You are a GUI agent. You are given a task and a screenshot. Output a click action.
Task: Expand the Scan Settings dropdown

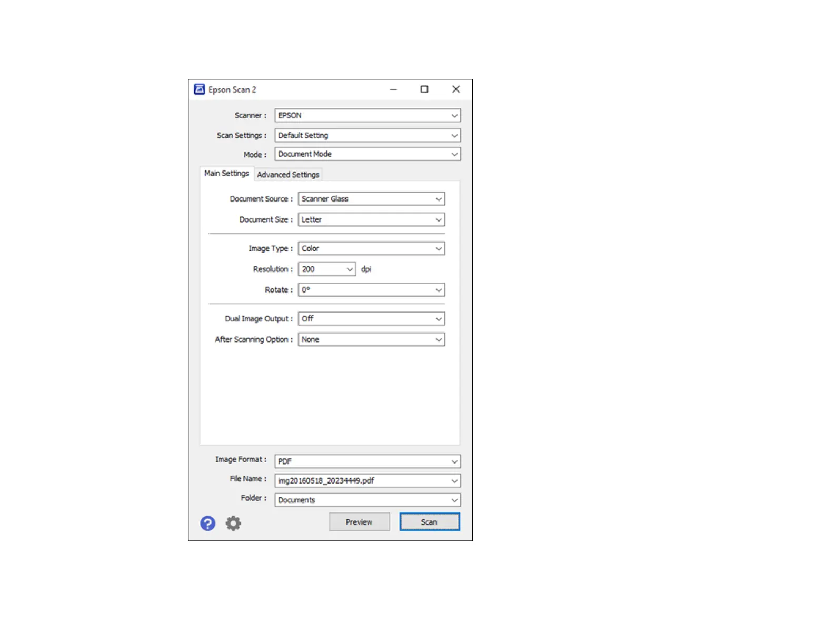[x=368, y=136]
